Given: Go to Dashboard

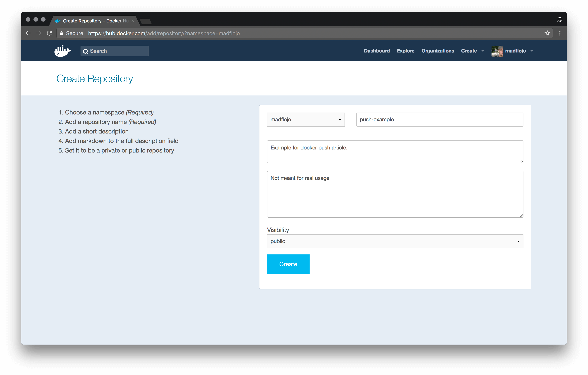Looking at the screenshot, I should click(x=377, y=51).
